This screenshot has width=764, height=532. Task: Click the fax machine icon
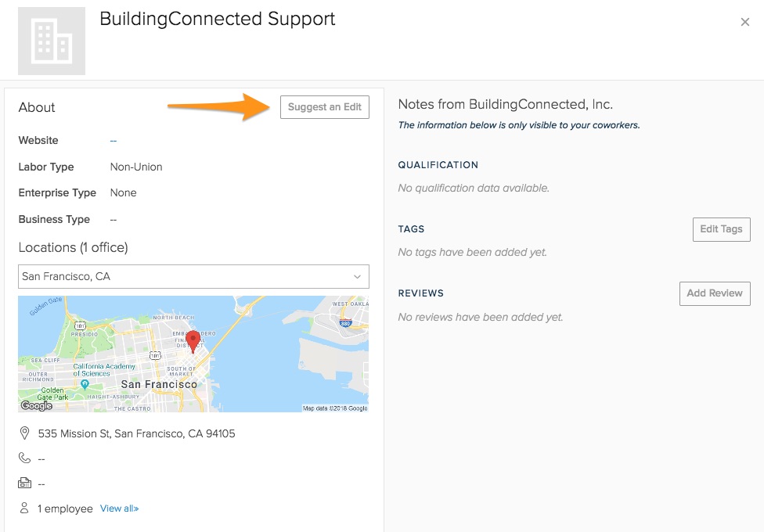click(24, 483)
